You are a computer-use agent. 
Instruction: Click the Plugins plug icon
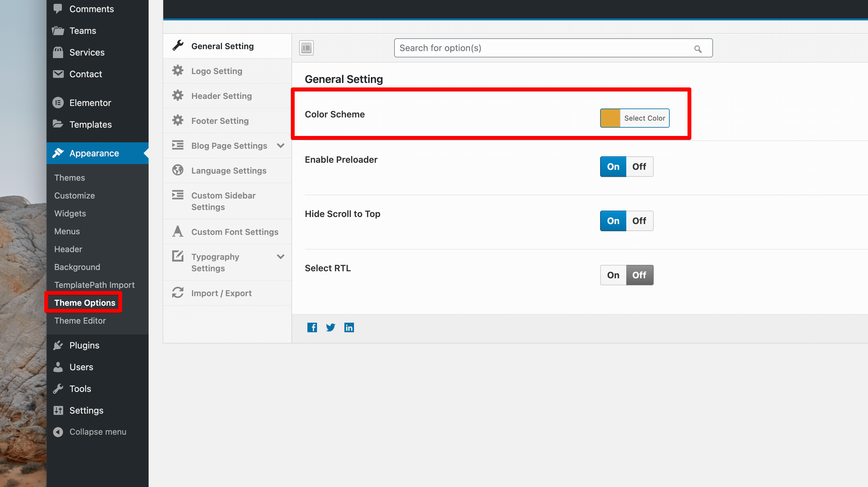tap(58, 345)
